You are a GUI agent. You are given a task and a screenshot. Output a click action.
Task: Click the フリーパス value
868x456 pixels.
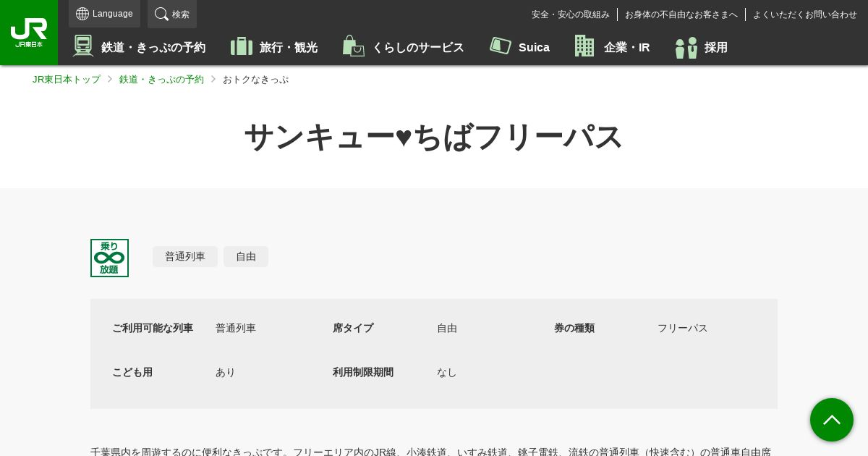(683, 328)
